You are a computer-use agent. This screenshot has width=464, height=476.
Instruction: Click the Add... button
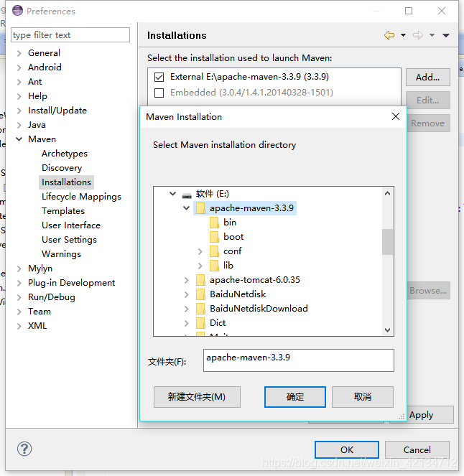tap(427, 78)
